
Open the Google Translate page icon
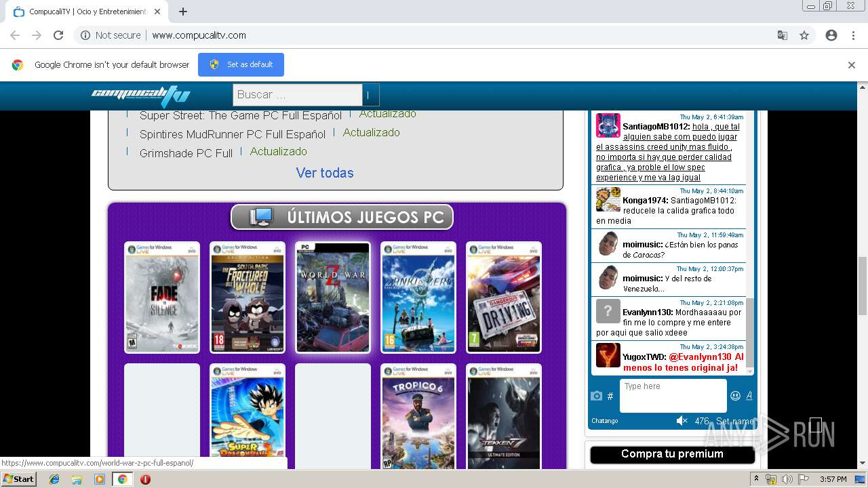783,35
